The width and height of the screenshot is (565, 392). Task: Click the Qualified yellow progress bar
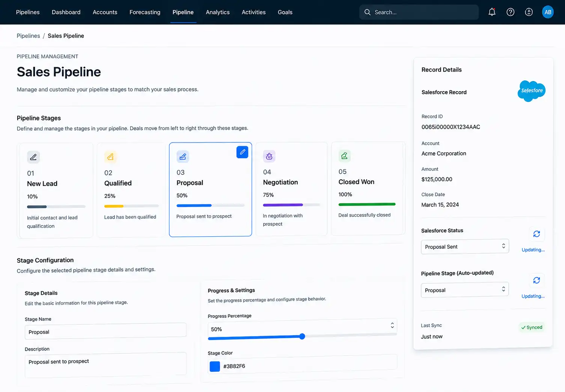131,206
